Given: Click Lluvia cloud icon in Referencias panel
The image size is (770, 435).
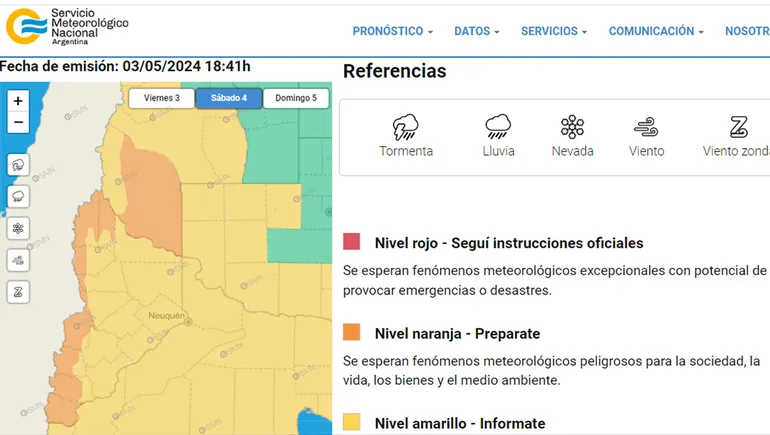Looking at the screenshot, I should coord(498,127).
